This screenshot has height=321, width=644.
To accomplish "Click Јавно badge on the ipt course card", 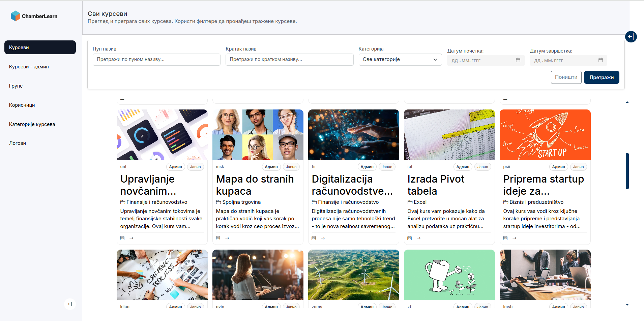I will point(482,167).
